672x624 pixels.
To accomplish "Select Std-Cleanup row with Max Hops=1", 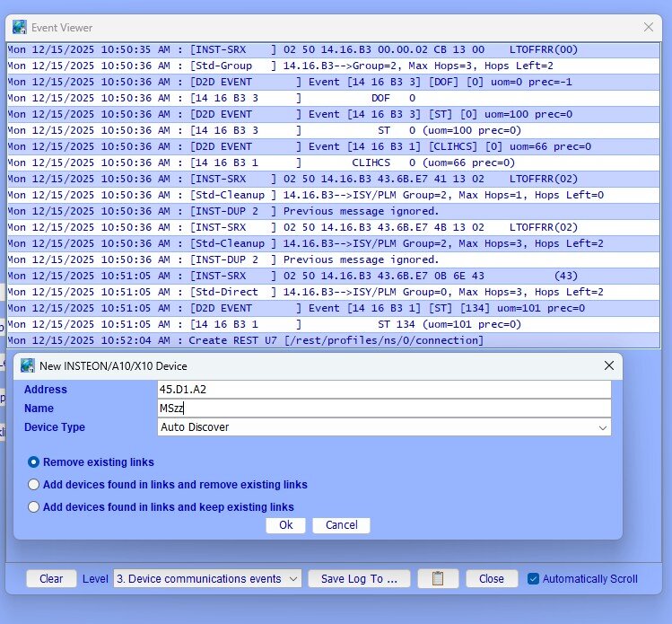I will (x=334, y=195).
